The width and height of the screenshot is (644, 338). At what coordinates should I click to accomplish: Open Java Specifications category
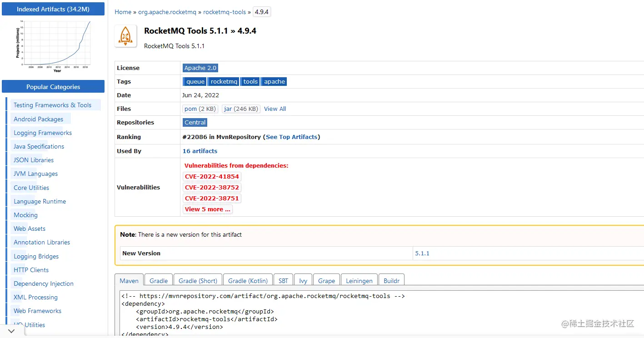[x=39, y=146]
